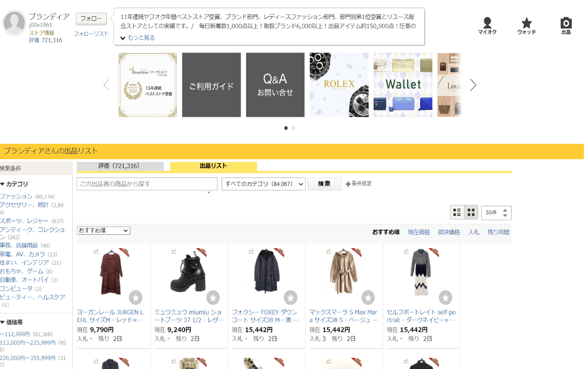Image resolution: width=588 pixels, height=369 pixels.
Task: Filter by アンティーク、コレクション category
Action: click(33, 233)
